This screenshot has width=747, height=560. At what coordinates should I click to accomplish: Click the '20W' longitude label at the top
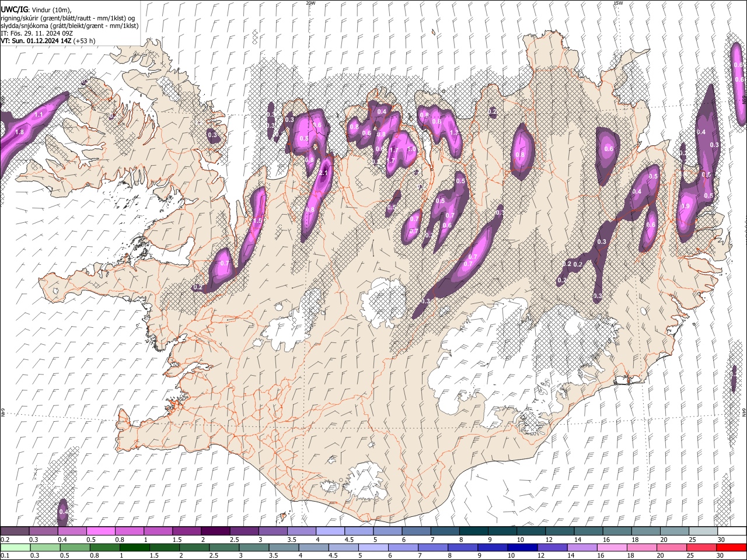click(x=310, y=3)
